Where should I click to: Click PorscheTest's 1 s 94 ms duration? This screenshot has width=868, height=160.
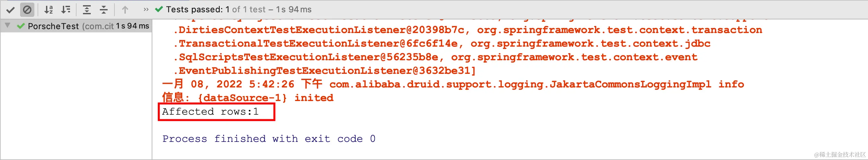click(x=133, y=26)
